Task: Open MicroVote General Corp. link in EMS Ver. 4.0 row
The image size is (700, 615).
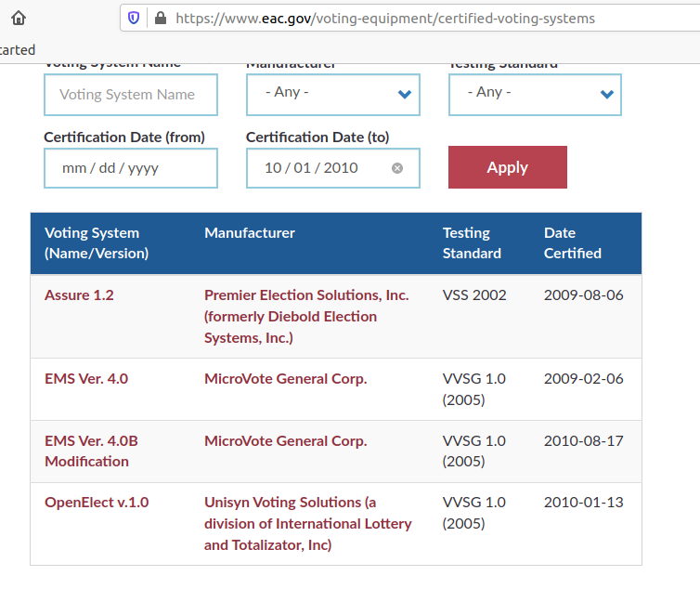Action: point(286,379)
